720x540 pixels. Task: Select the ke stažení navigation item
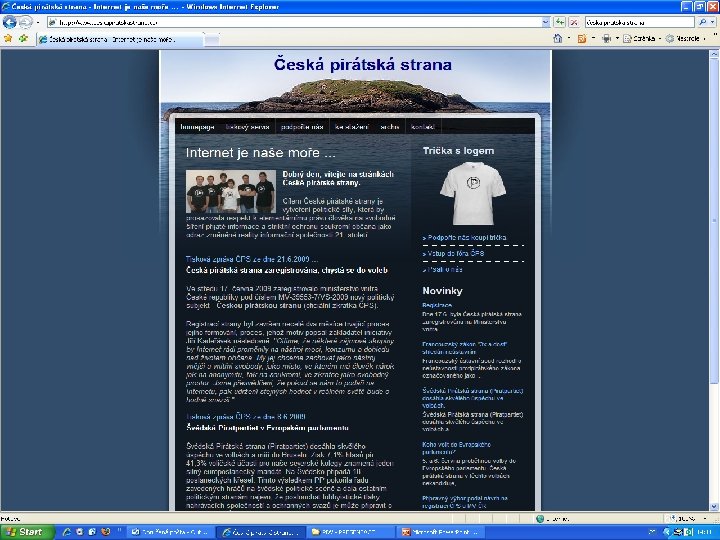(x=351, y=127)
